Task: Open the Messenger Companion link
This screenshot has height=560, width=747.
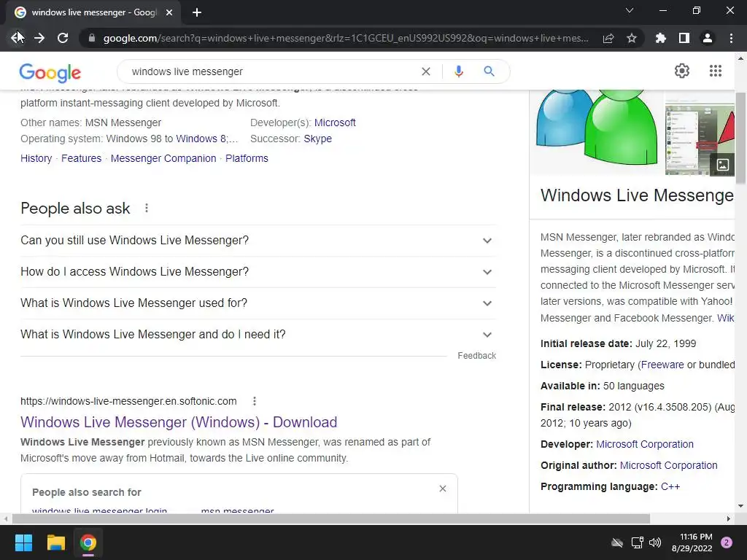Action: tap(163, 158)
